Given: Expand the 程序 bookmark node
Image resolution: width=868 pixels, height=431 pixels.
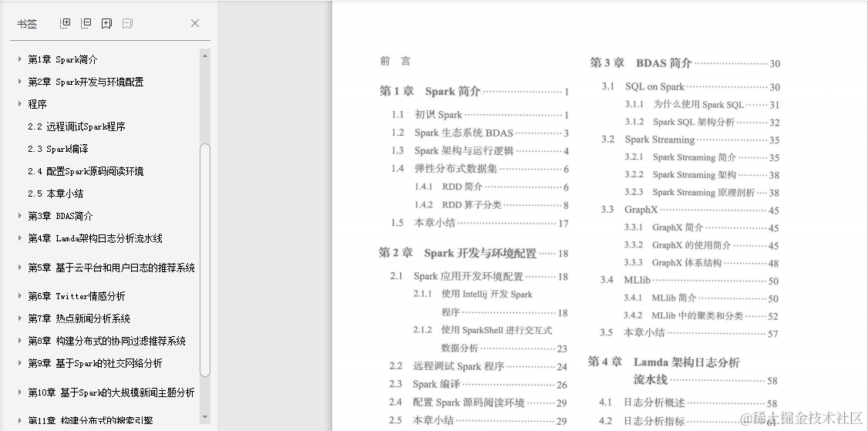Looking at the screenshot, I should [x=19, y=103].
